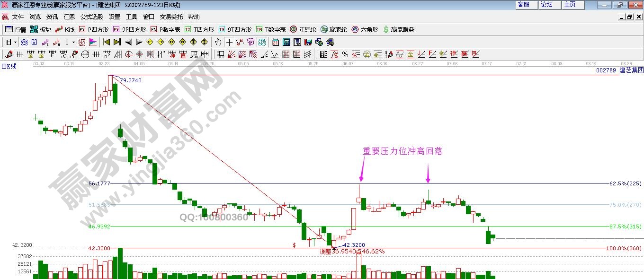Expand the magnet tool dropdown

point(73,42)
